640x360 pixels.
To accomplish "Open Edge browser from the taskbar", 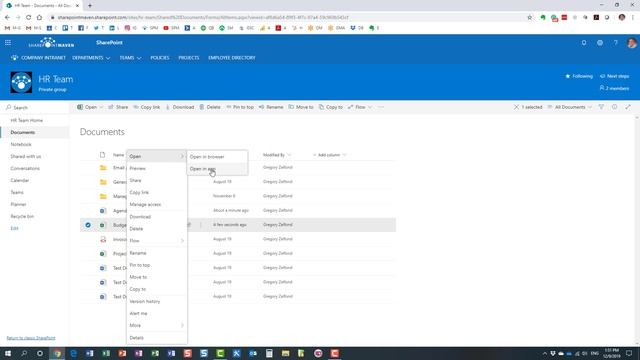I will tap(73, 353).
